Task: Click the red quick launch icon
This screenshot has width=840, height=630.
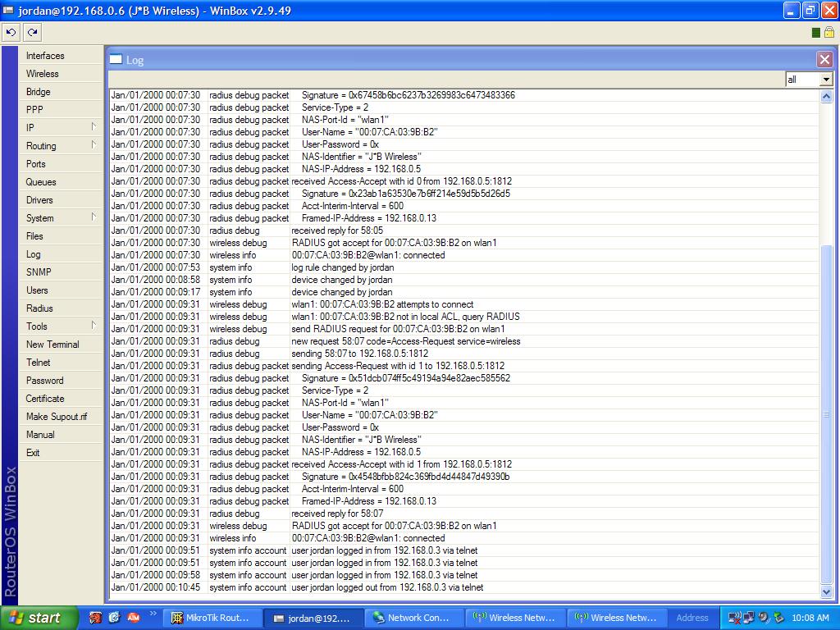Action: (95, 618)
